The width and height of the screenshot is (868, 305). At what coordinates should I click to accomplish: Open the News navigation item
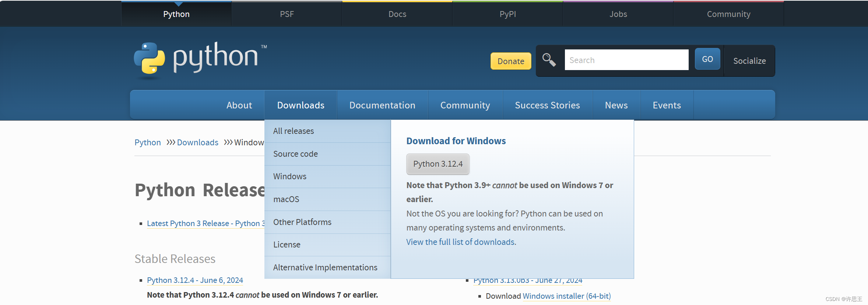(616, 105)
